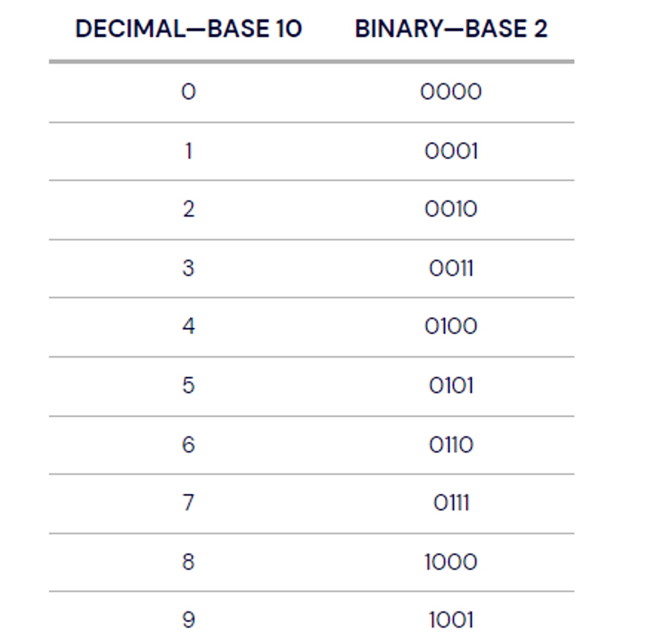The image size is (662, 644).
Task: Select decimal number 2 in the table
Action: (189, 209)
